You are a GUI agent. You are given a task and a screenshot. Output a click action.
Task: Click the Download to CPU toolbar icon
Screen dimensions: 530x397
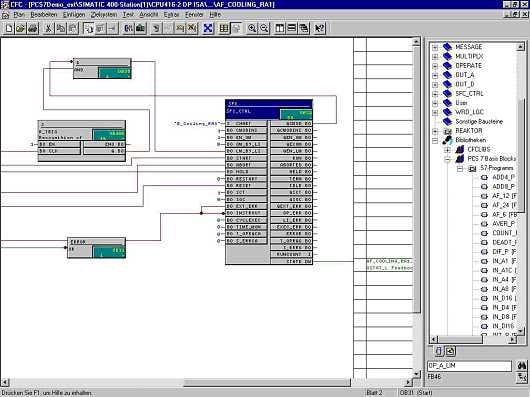coord(141,28)
